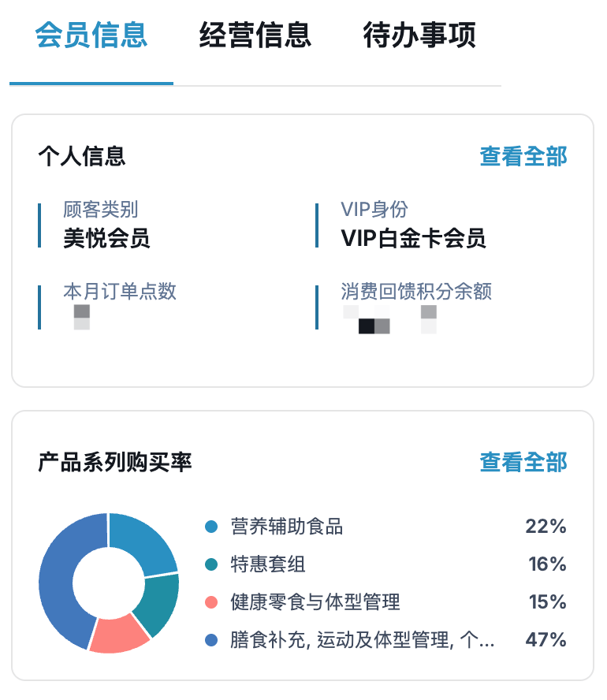This screenshot has width=607, height=700.
Task: Click the 特惠套组 teal legend dot
Action: (x=211, y=564)
